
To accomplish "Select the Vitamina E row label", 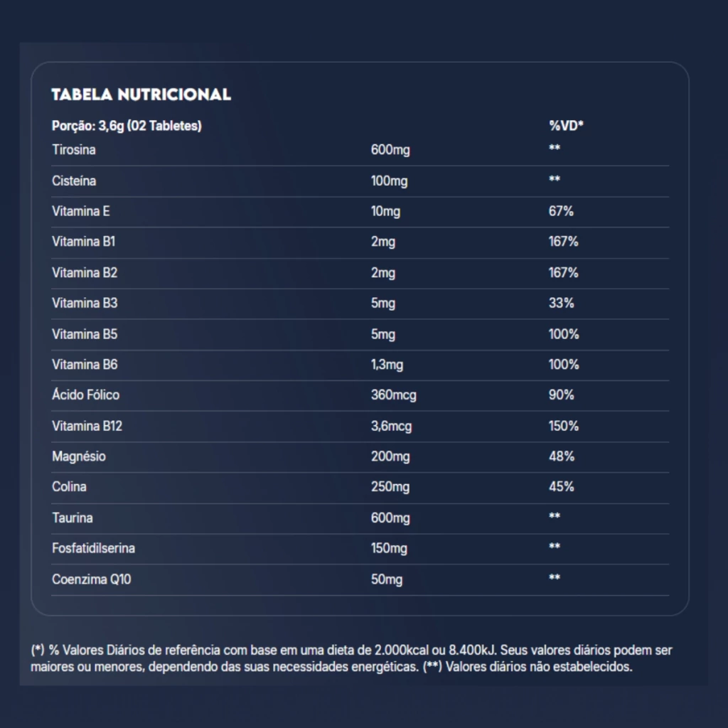I will [81, 211].
